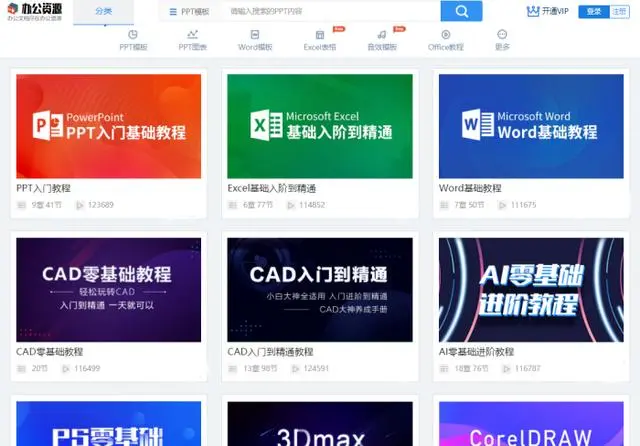Click the CAD入门到精通教程 title link

click(270, 352)
